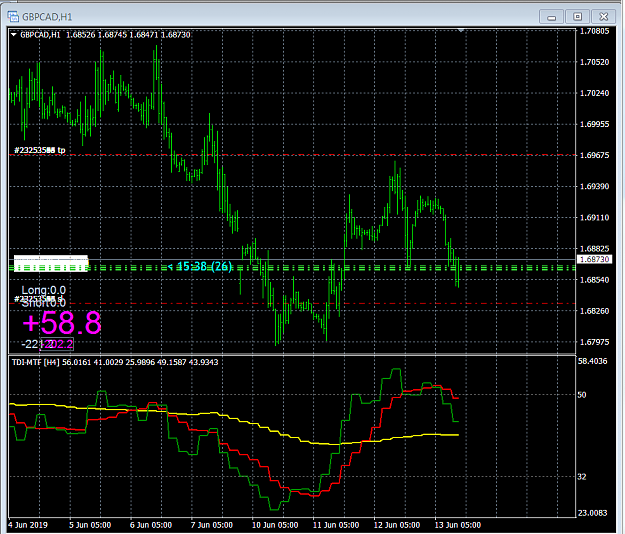Screen dimensions: 625x534
Task: Click the GBPCAD,H1 window title text
Action: coord(47,17)
